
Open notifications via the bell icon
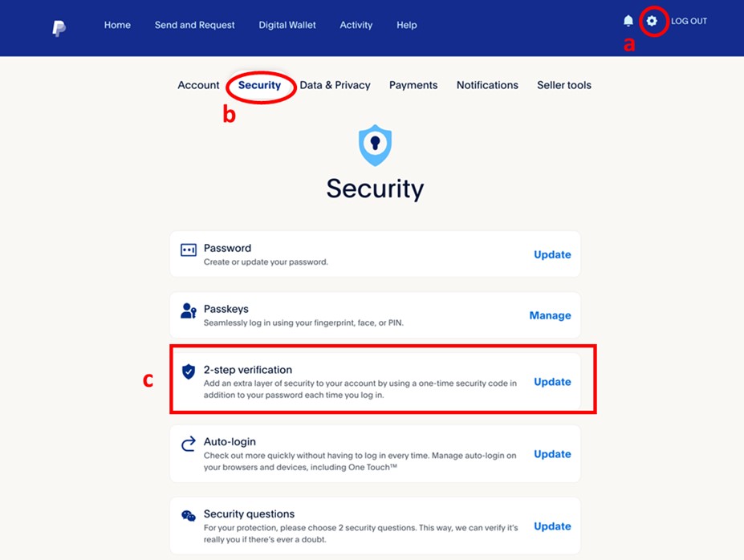pos(628,21)
